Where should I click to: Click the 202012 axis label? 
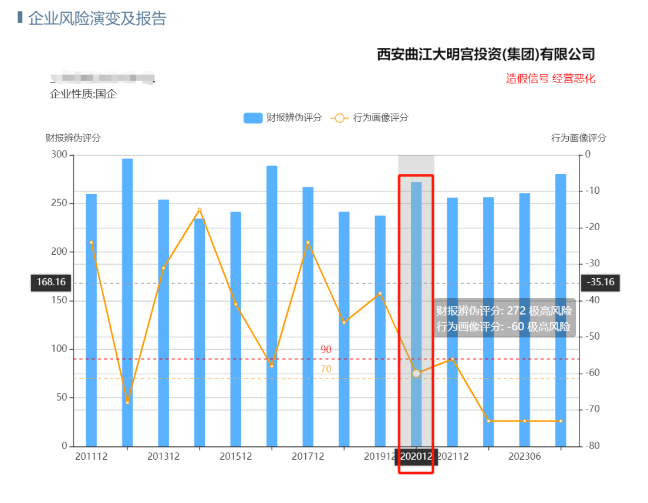coord(416,457)
